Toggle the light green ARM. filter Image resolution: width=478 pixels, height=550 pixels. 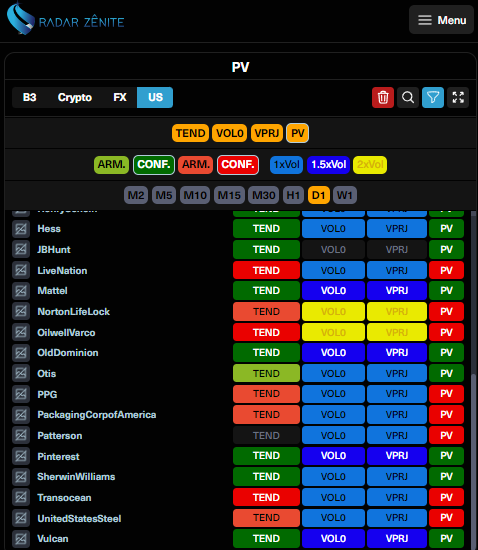[x=112, y=165]
